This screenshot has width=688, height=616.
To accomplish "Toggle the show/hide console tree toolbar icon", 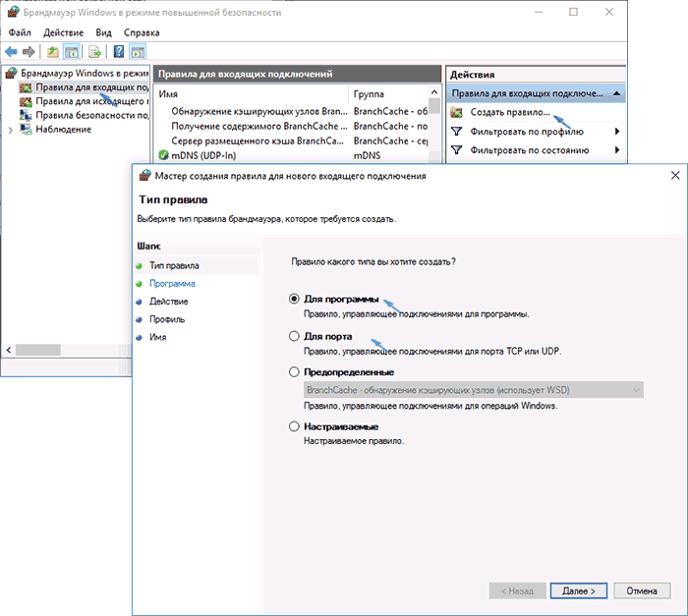I will click(72, 52).
